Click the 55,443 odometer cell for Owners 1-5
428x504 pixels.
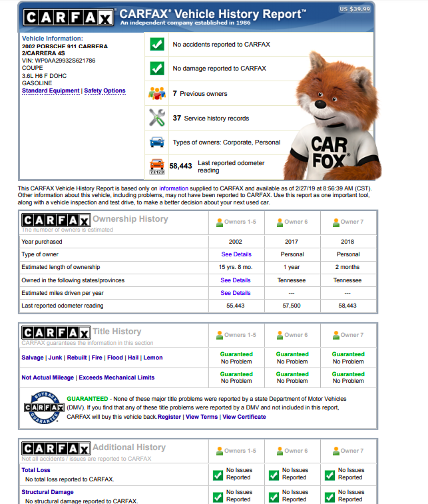coord(236,306)
